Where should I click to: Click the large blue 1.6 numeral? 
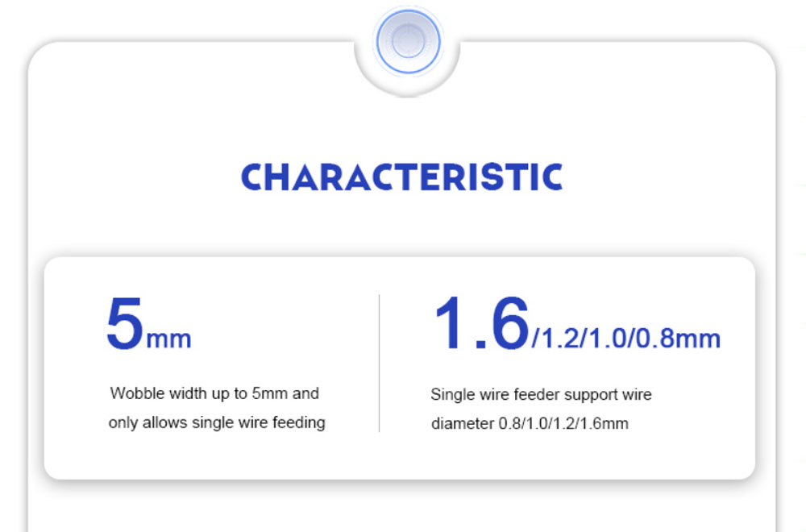[482, 324]
